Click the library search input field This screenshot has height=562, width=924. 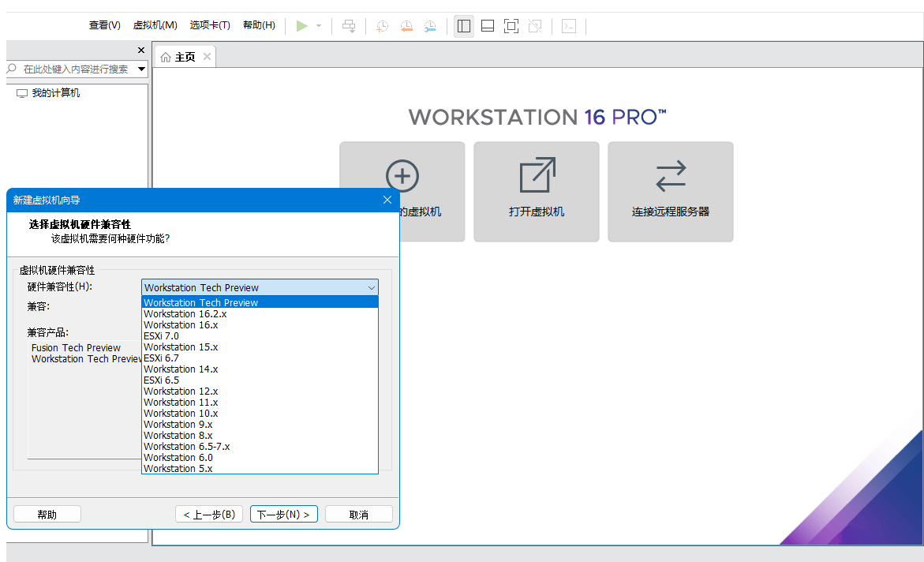tap(71, 69)
